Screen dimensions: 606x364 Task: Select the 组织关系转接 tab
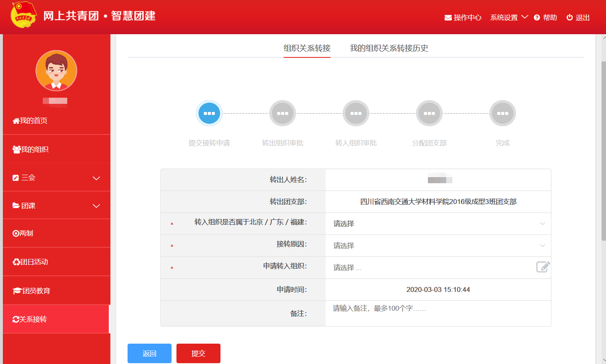click(x=307, y=48)
